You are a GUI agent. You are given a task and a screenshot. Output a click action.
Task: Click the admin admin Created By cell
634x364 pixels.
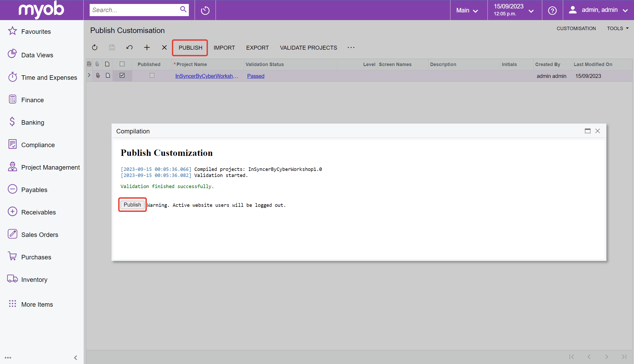[x=551, y=76]
